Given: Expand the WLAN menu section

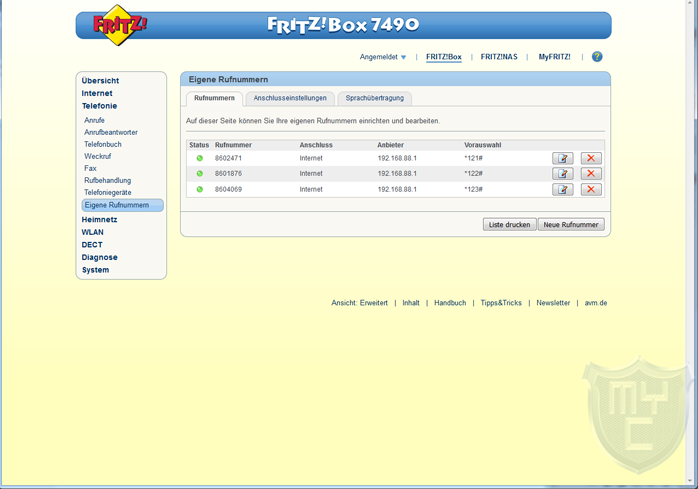Looking at the screenshot, I should 92,232.
